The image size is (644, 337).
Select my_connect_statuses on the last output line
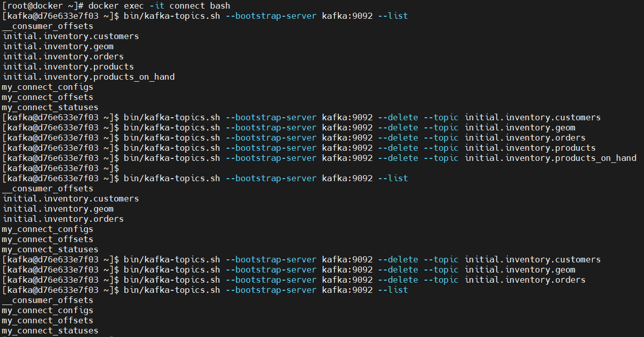point(50,331)
